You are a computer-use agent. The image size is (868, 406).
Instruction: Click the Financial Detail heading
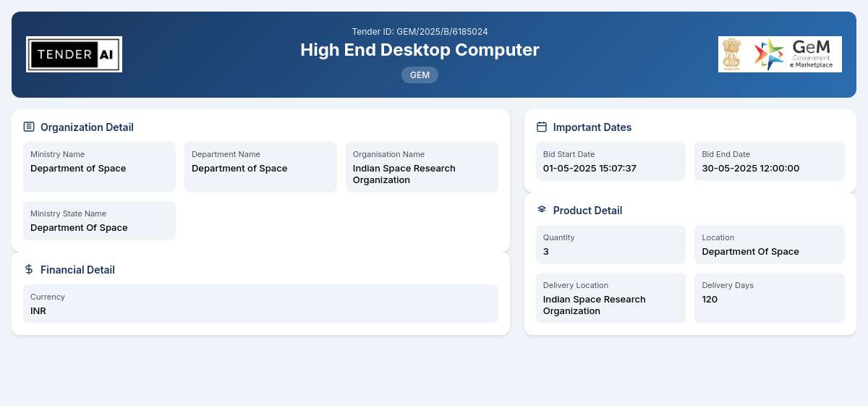tap(77, 270)
